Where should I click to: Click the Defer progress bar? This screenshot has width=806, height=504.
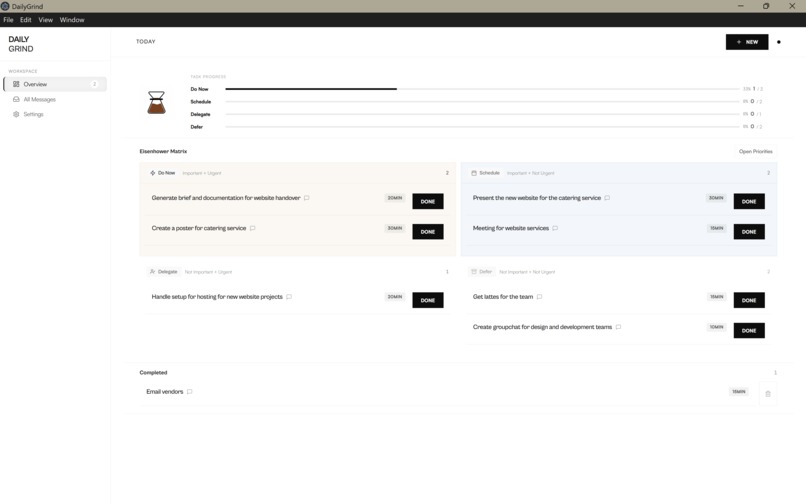(482, 127)
